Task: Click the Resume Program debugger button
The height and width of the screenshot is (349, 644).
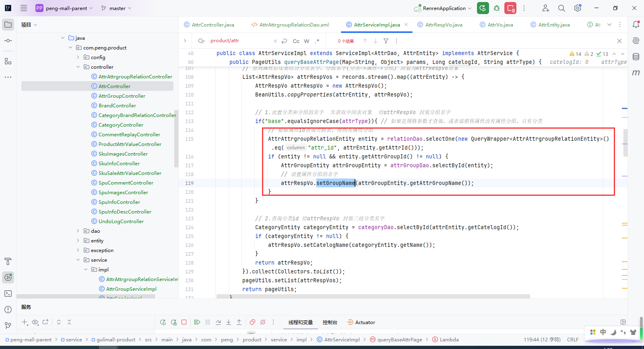Action: point(197,322)
